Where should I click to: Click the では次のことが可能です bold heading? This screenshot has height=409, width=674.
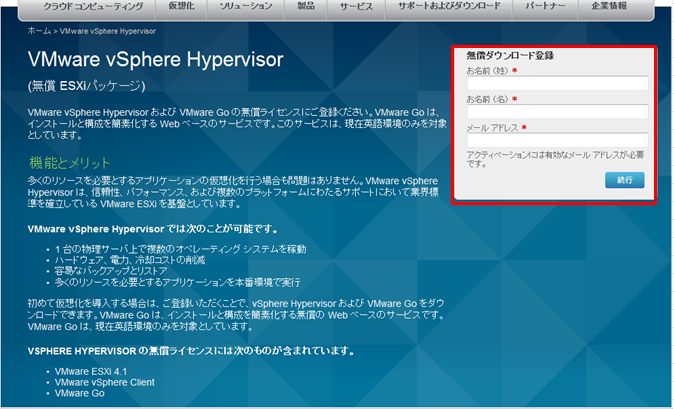click(x=153, y=229)
